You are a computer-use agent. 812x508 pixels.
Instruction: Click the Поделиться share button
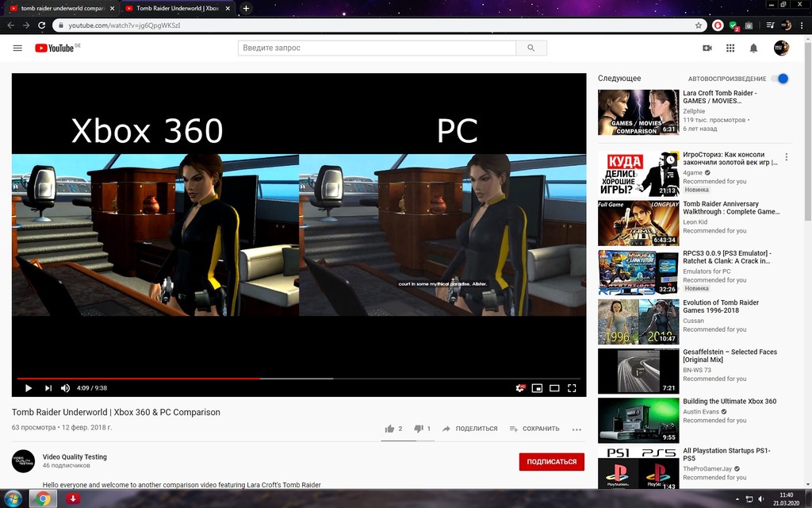469,429
